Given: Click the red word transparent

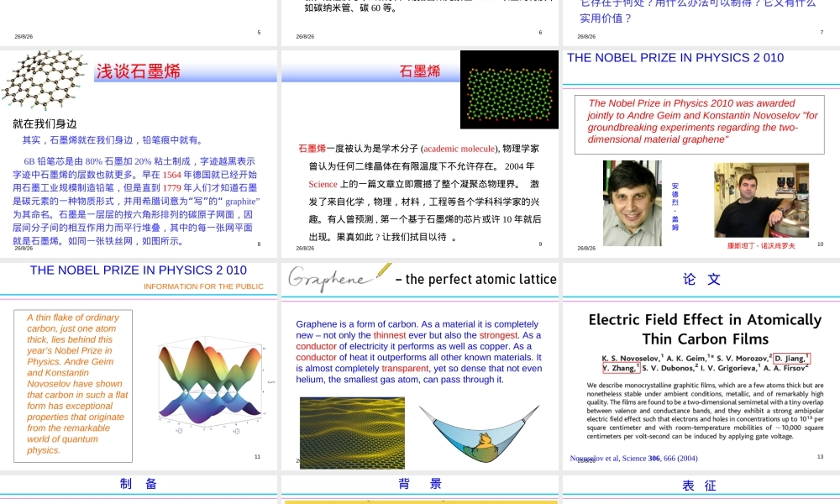Looking at the screenshot, I should tap(405, 369).
